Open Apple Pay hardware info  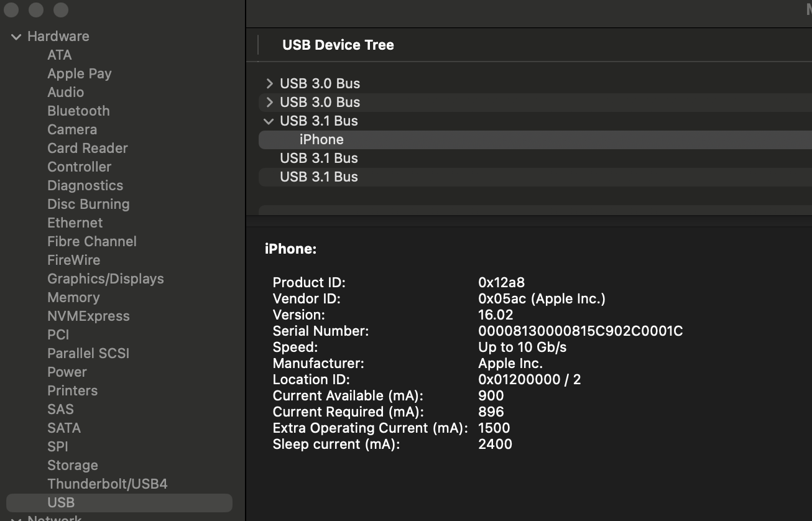point(80,73)
